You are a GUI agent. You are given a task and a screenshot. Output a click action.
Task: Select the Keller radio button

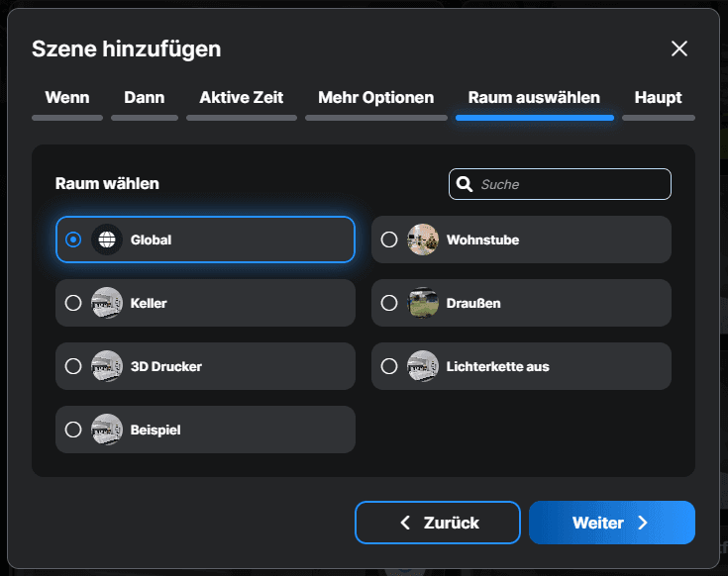point(73,303)
